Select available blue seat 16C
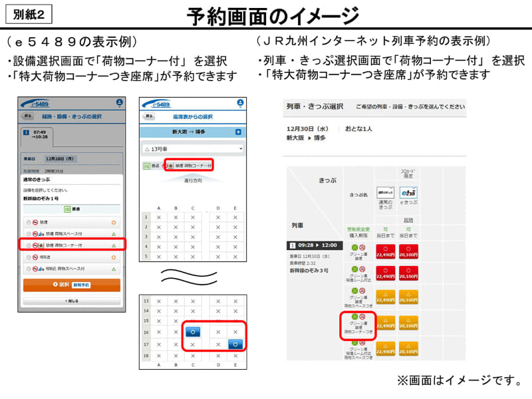This screenshot has width=532, height=399. tap(193, 332)
